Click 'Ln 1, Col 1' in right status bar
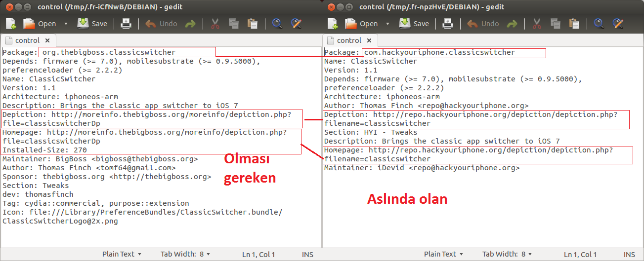Viewport: 644px width, 261px height. pyautogui.click(x=580, y=255)
